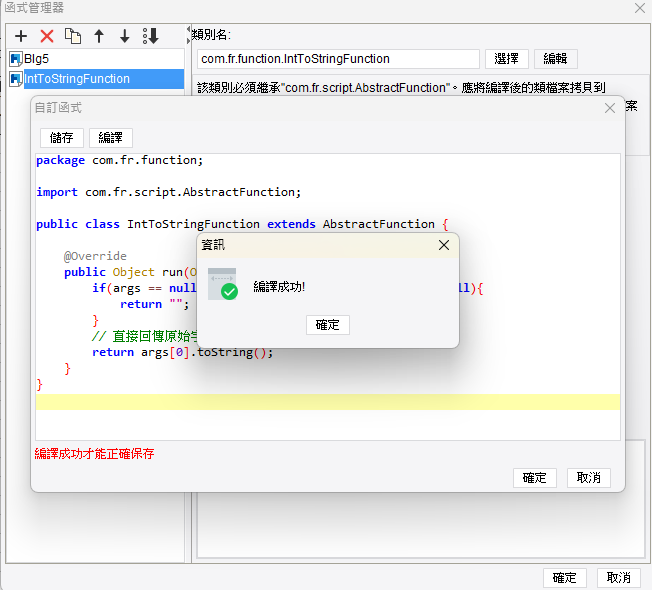The image size is (652, 590).
Task: Delete the selected function with red X icon
Action: (47, 36)
